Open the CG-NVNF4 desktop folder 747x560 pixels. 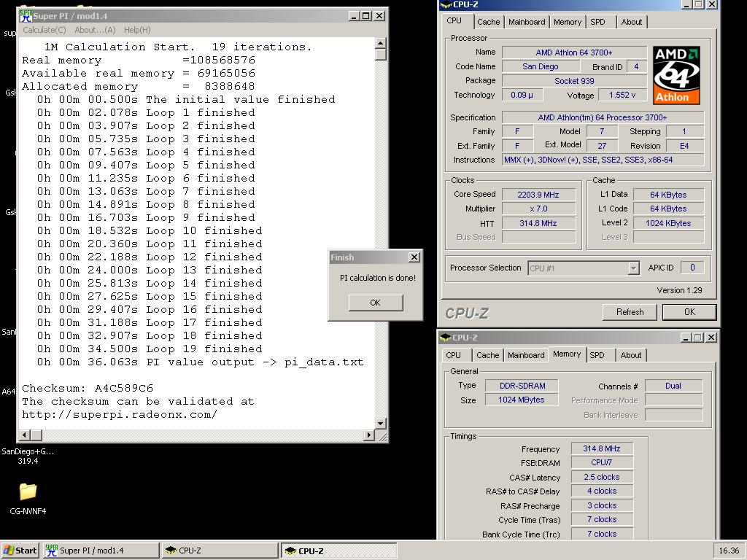coord(28,497)
